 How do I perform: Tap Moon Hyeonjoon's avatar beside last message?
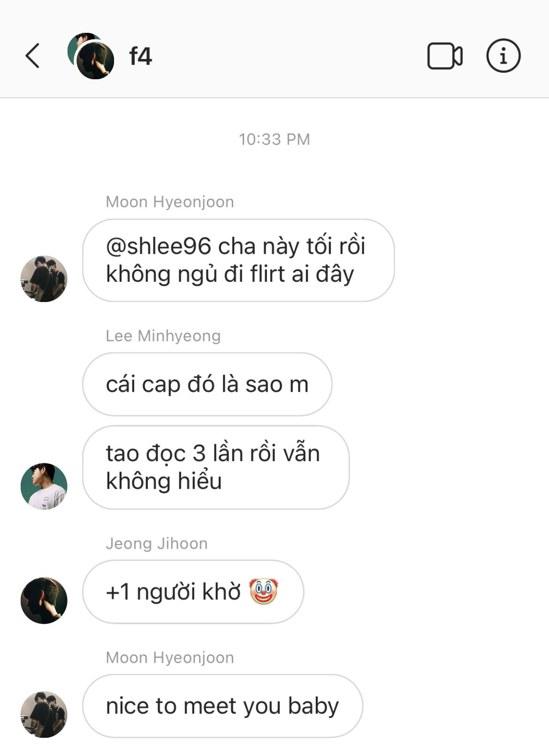(44, 714)
